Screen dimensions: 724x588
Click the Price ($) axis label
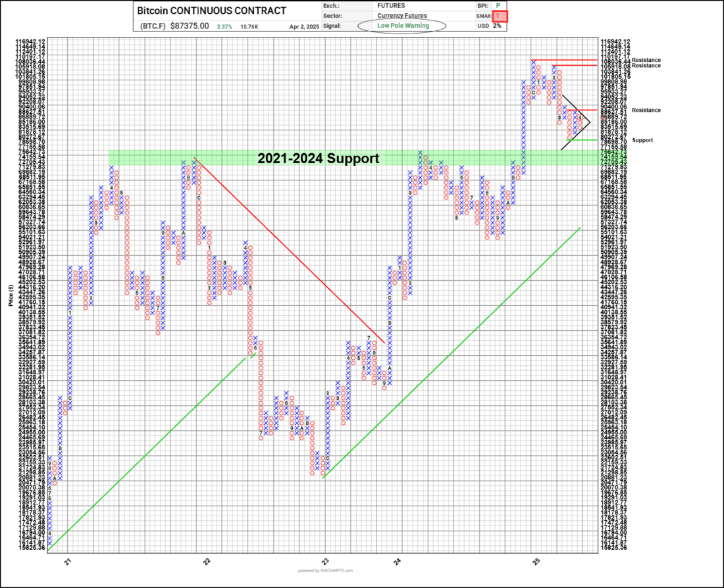pyautogui.click(x=10, y=295)
